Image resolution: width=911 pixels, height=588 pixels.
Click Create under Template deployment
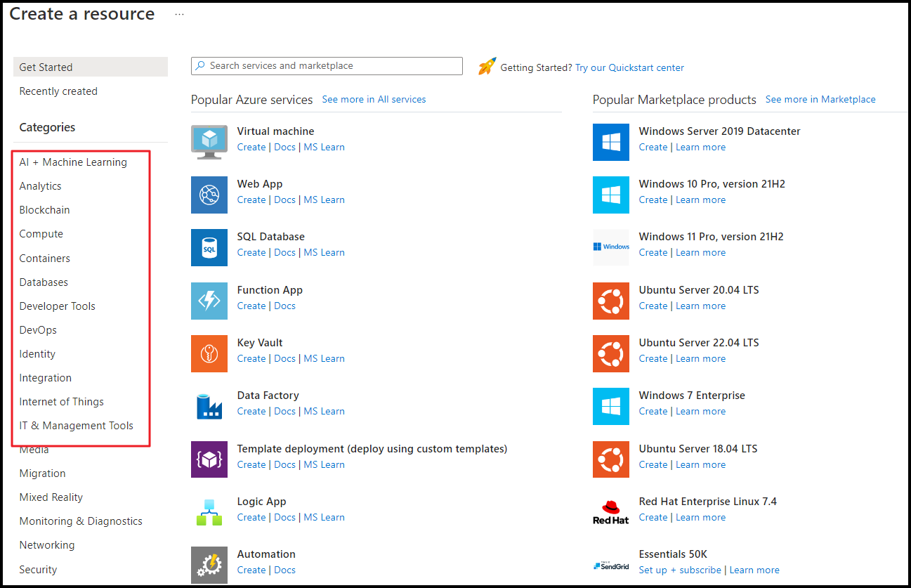[251, 464]
